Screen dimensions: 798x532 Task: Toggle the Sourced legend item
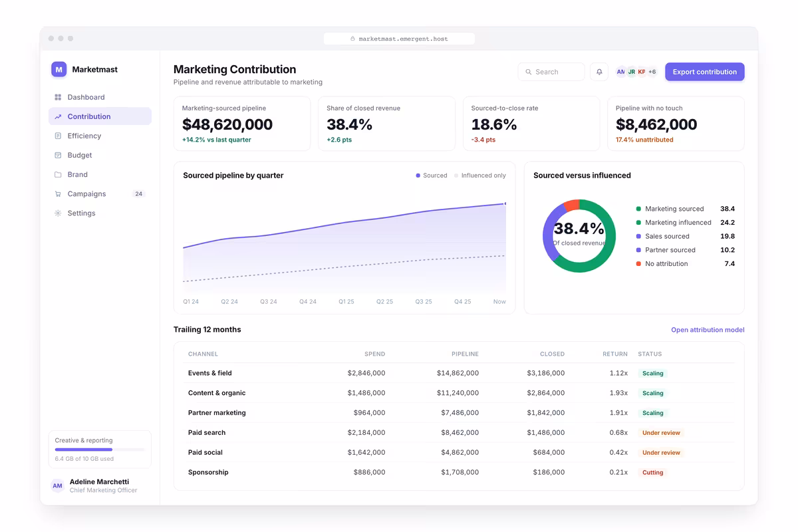click(x=432, y=176)
